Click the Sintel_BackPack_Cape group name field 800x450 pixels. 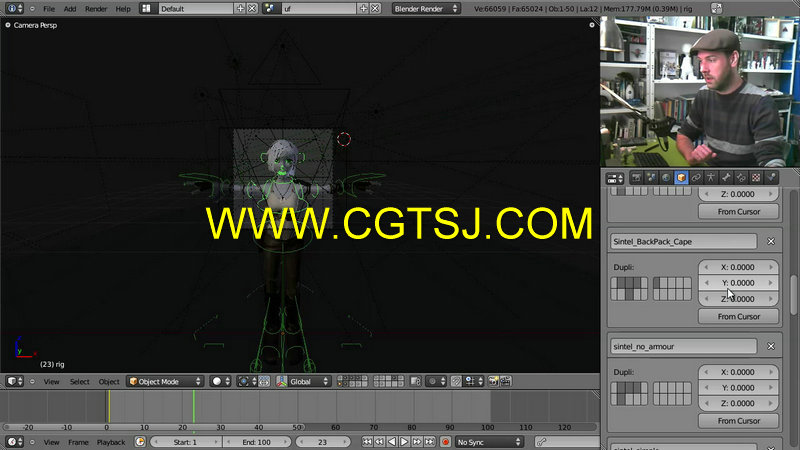tap(683, 241)
